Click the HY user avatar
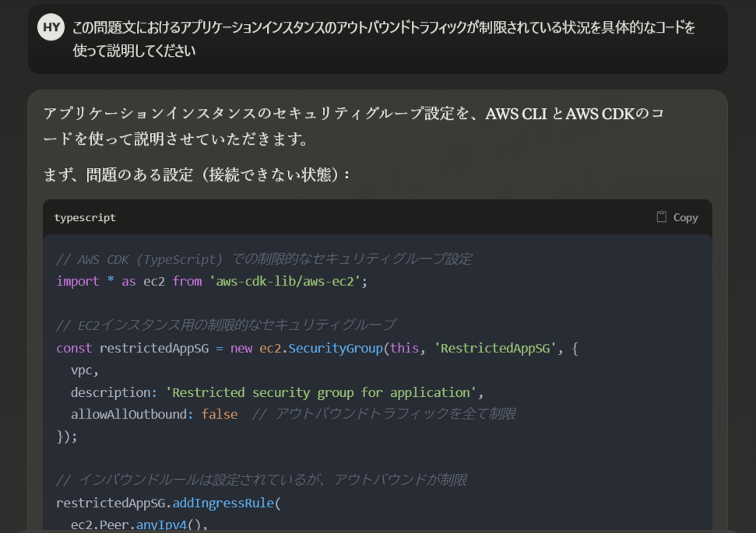This screenshot has height=533, width=756. coord(51,27)
